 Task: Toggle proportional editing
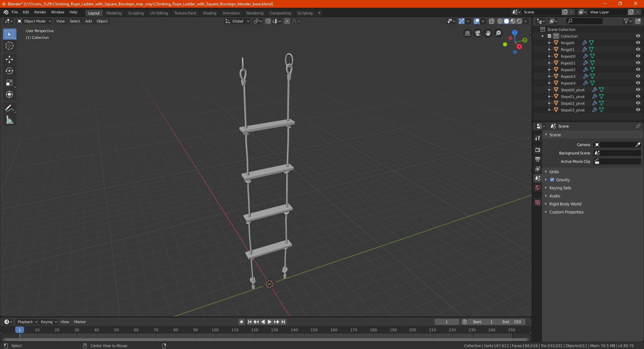[x=287, y=21]
